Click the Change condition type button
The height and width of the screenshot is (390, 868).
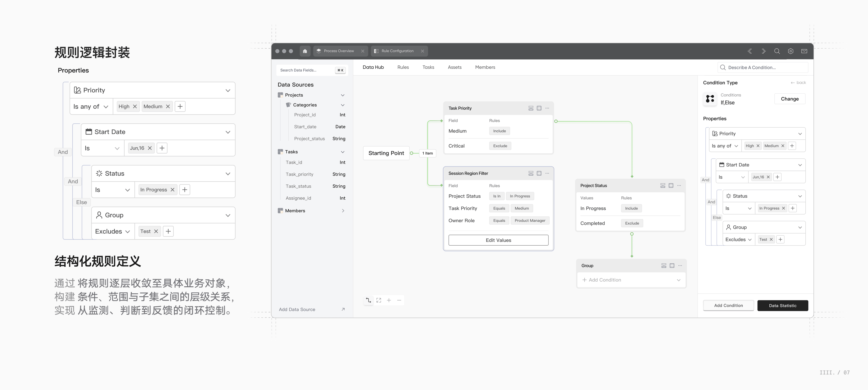tap(790, 99)
